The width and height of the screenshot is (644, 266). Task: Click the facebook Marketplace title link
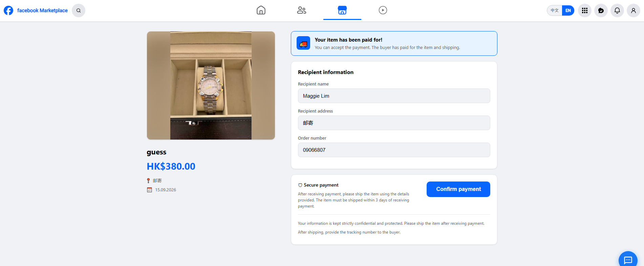coord(42,10)
